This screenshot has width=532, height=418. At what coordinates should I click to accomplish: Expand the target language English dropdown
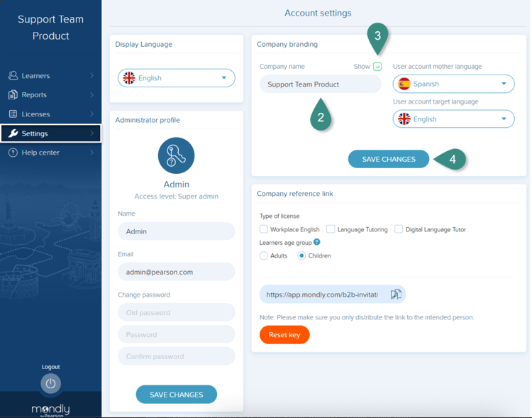pyautogui.click(x=453, y=119)
